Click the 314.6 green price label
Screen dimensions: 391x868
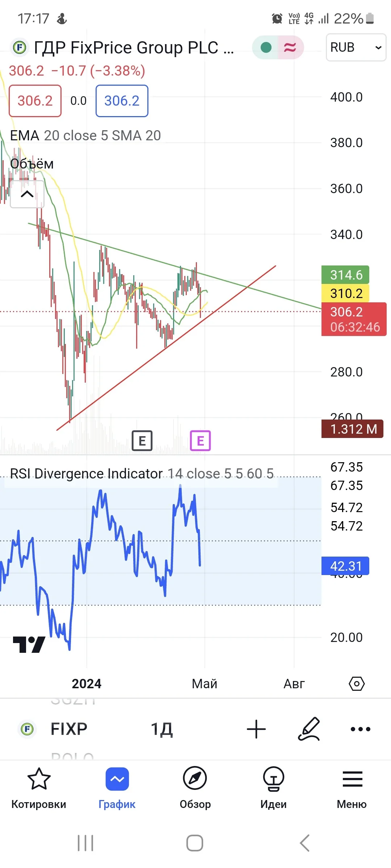tap(345, 275)
